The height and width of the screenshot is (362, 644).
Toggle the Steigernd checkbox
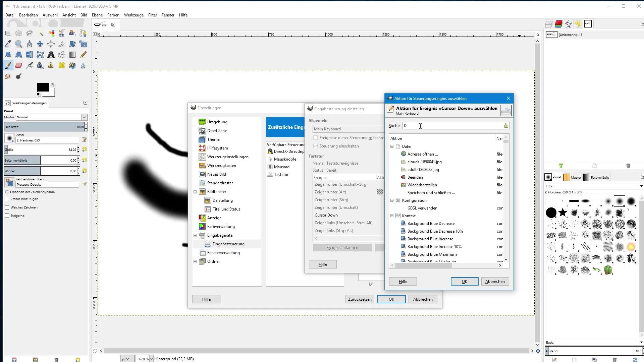(x=7, y=216)
